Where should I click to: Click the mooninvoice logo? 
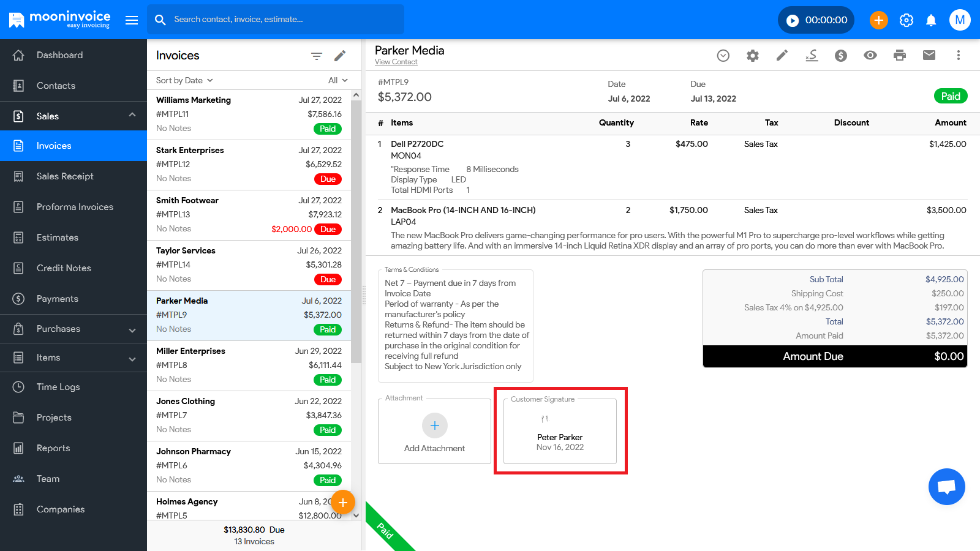point(60,20)
